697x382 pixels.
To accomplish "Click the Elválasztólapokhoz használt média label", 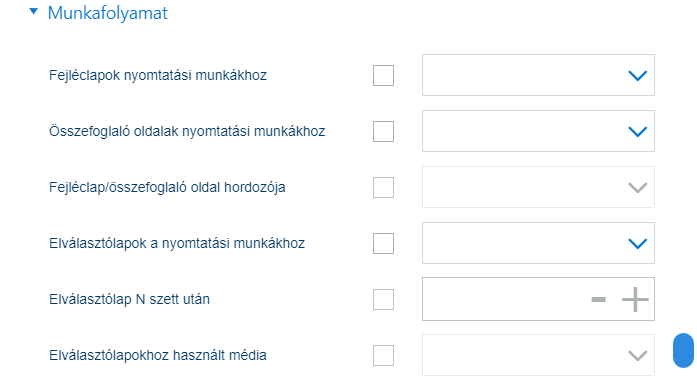I will [x=158, y=355].
